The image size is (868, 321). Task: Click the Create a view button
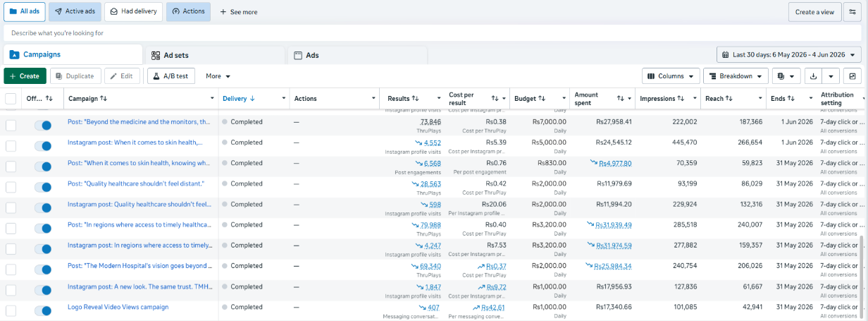click(x=814, y=12)
